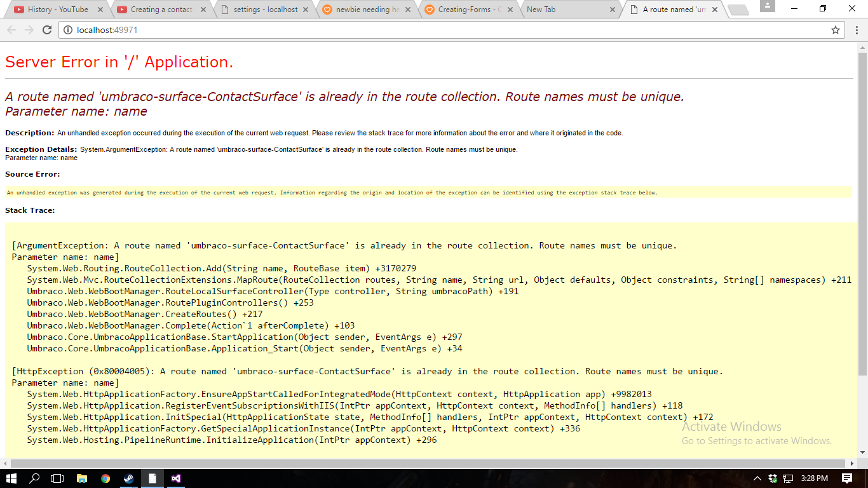The height and width of the screenshot is (488, 868).
Task: Switch to the History - YouTube tab
Action: pos(57,10)
